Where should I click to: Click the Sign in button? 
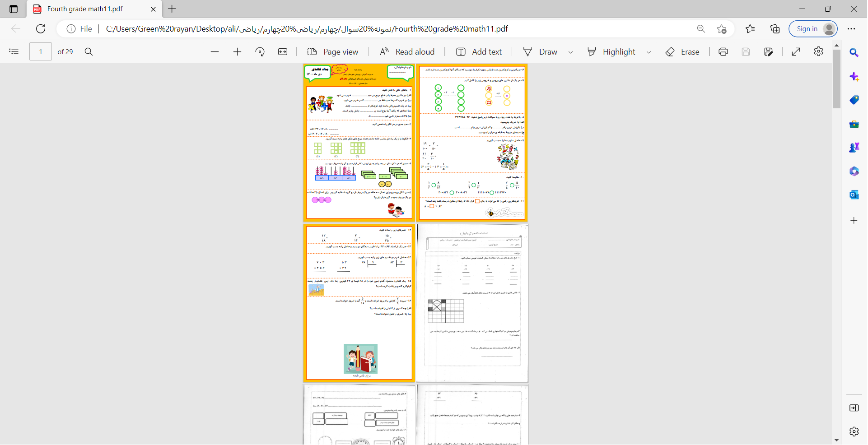(813, 29)
